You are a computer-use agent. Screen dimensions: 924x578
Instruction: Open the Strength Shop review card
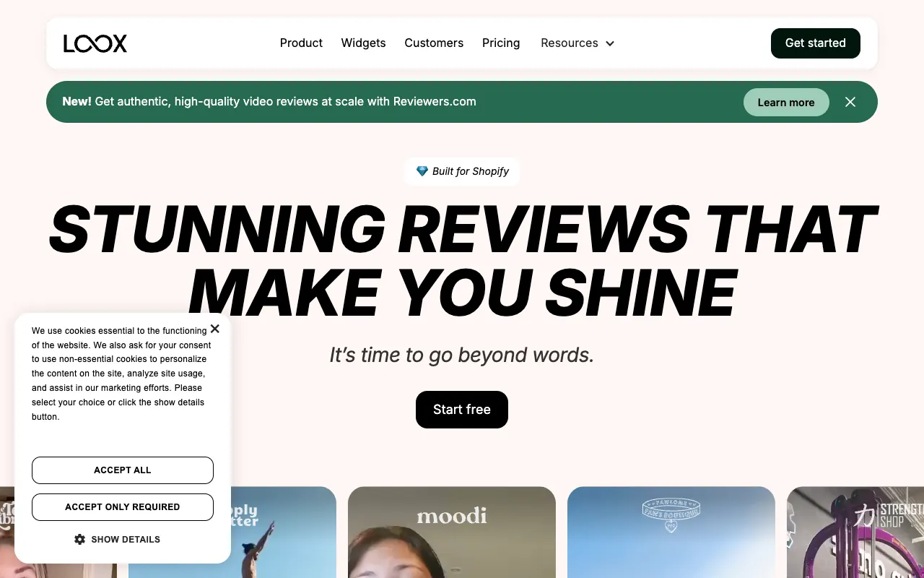click(855, 532)
